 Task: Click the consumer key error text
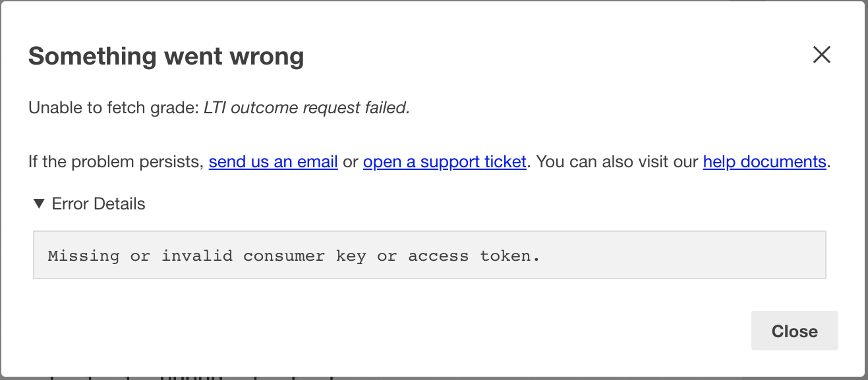[x=293, y=256]
